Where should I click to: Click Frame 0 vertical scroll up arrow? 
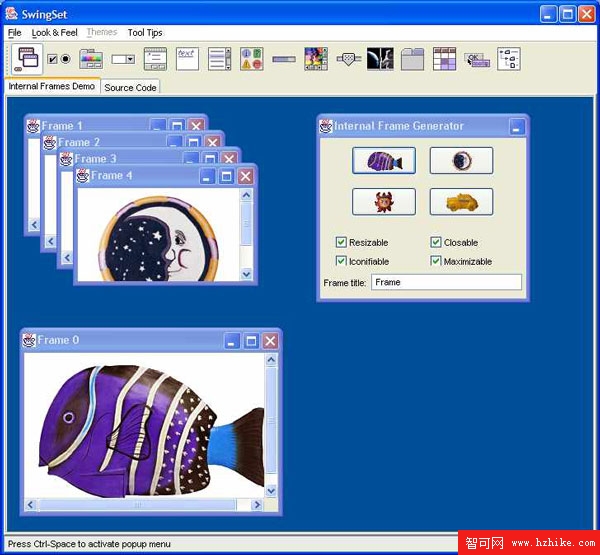(x=271, y=360)
